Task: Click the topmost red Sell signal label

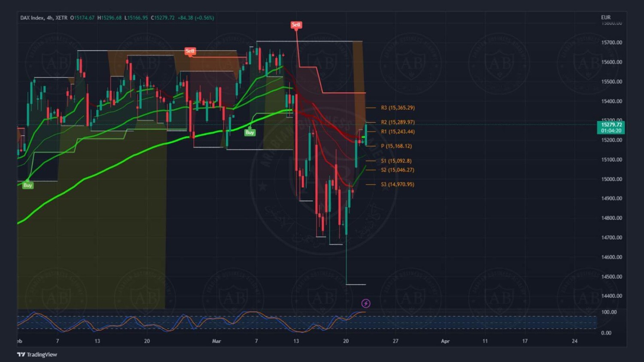Action: tap(296, 25)
